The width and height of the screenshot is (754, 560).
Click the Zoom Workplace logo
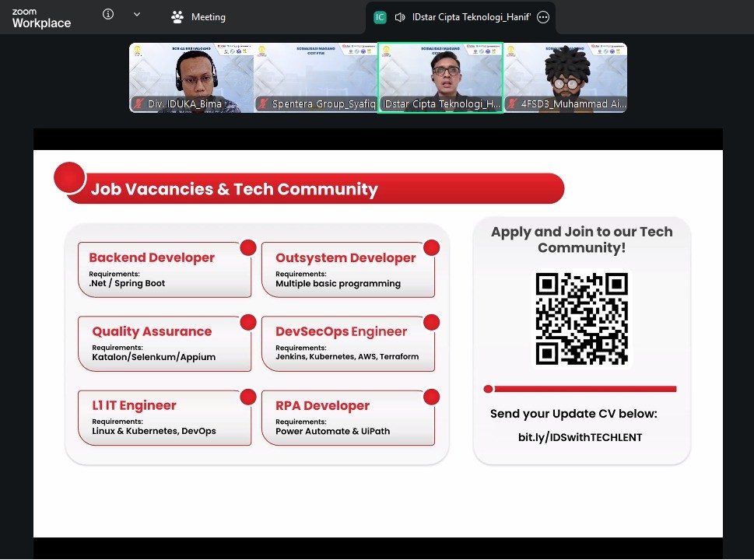(x=41, y=18)
